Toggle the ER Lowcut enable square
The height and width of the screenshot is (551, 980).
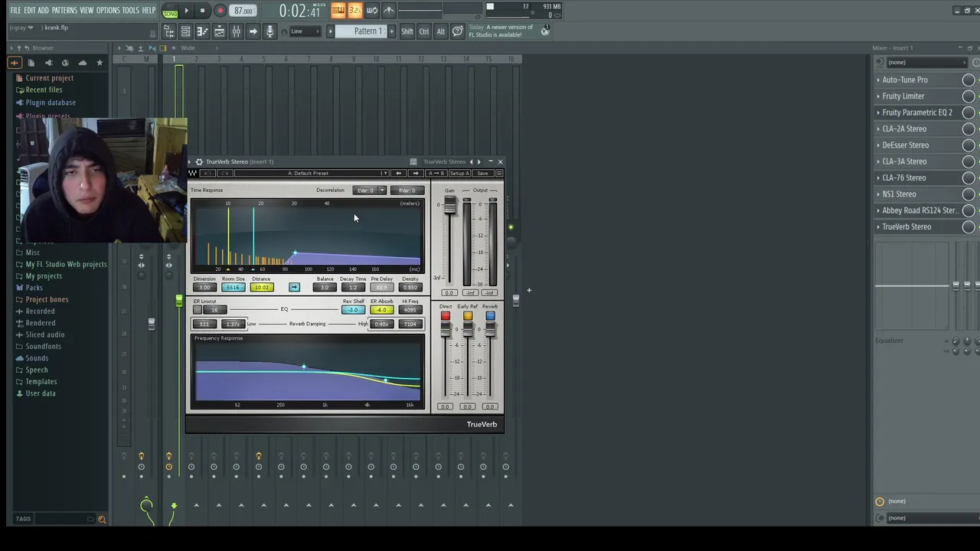pyautogui.click(x=198, y=309)
